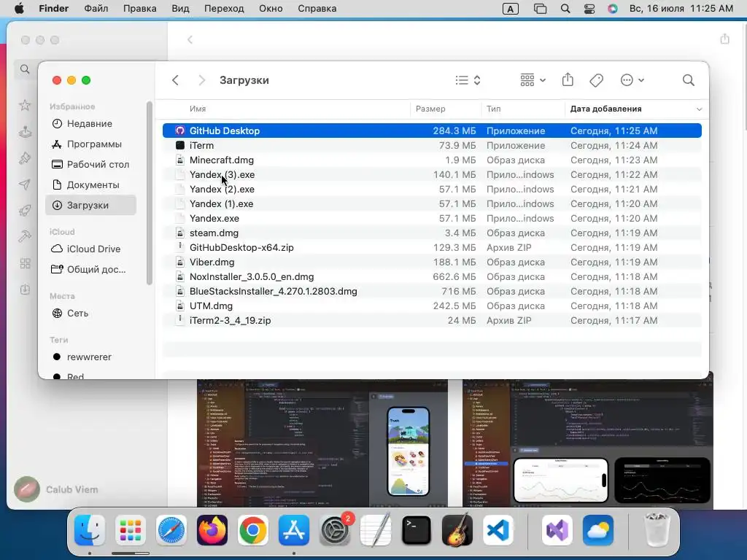747x560 pixels.
Task: Click the iTerm app icon in the list
Action: coord(179,145)
